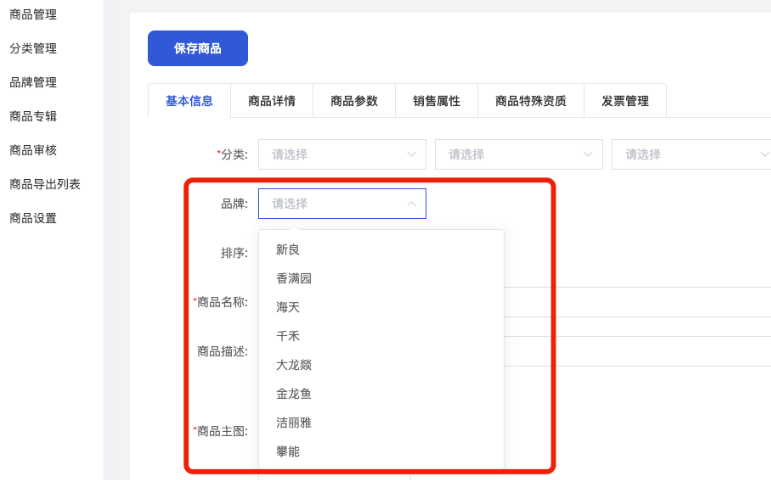Open the second 分类 level dropdown
The width and height of the screenshot is (771, 480).
pyautogui.click(x=518, y=154)
